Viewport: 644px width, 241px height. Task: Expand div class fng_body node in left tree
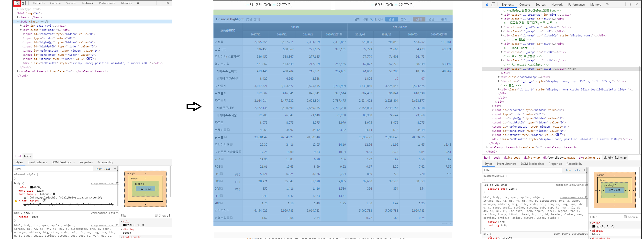(21, 30)
